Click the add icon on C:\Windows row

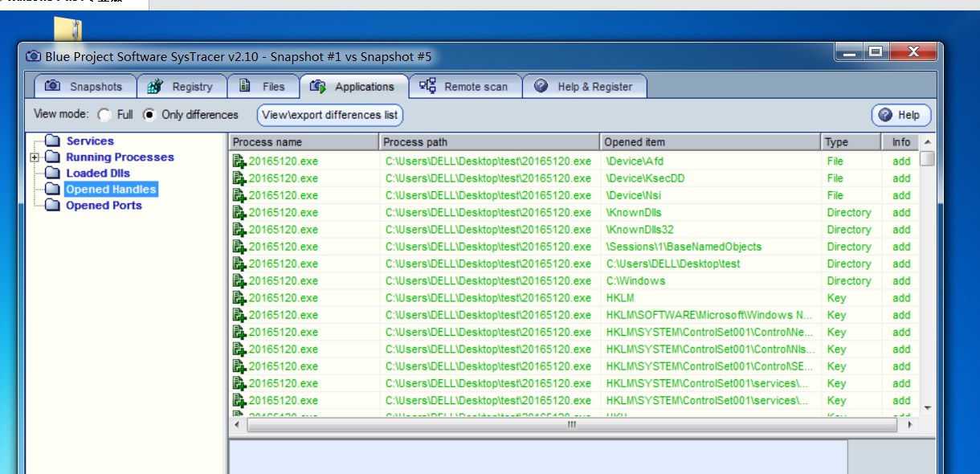click(239, 281)
